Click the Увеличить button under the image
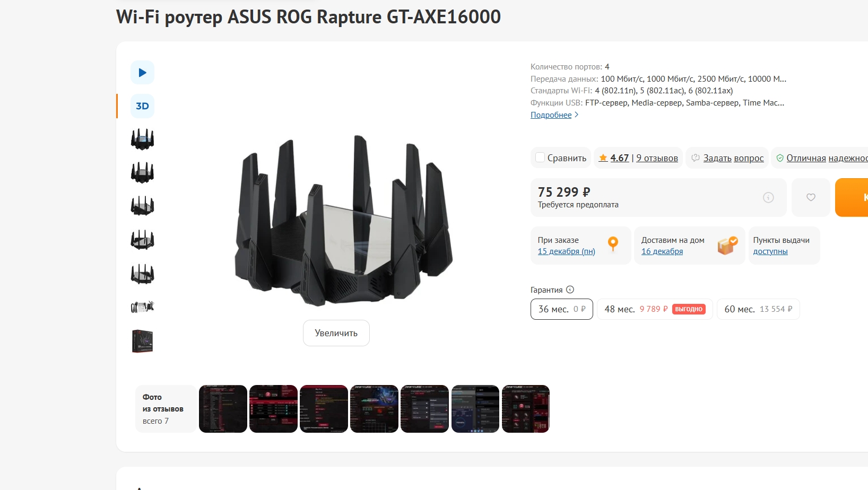The image size is (868, 490). click(x=336, y=333)
